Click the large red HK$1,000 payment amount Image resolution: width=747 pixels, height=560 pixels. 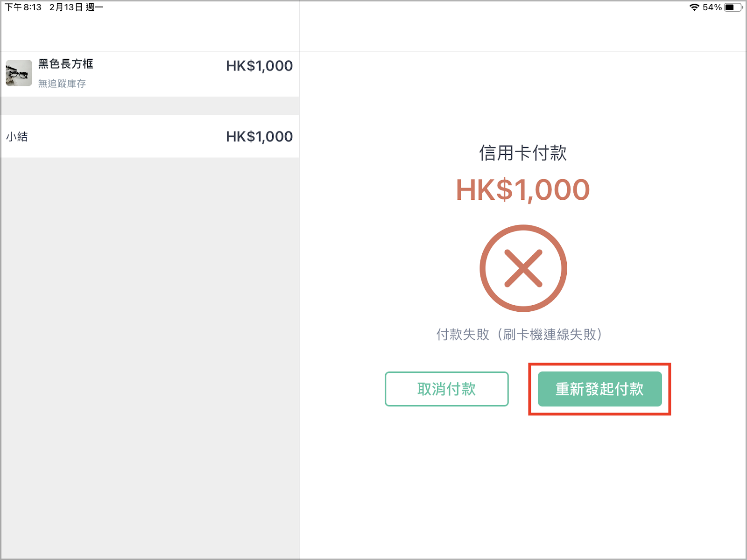pyautogui.click(x=523, y=190)
